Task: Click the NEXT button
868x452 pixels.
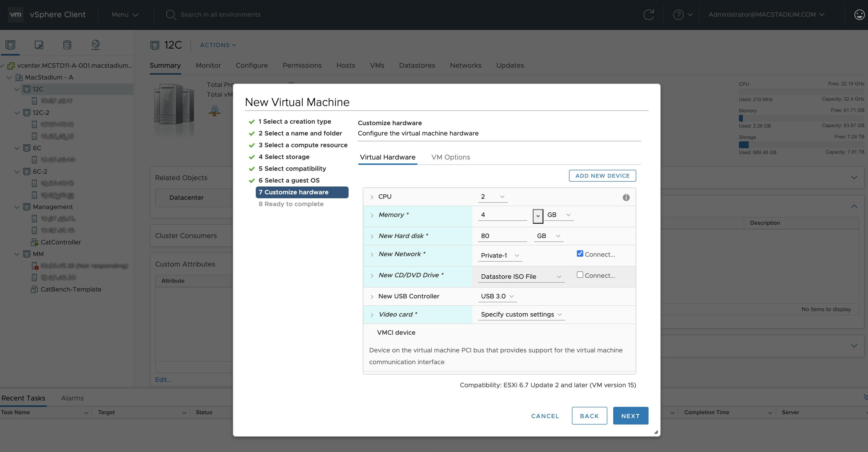Action: coord(630,416)
